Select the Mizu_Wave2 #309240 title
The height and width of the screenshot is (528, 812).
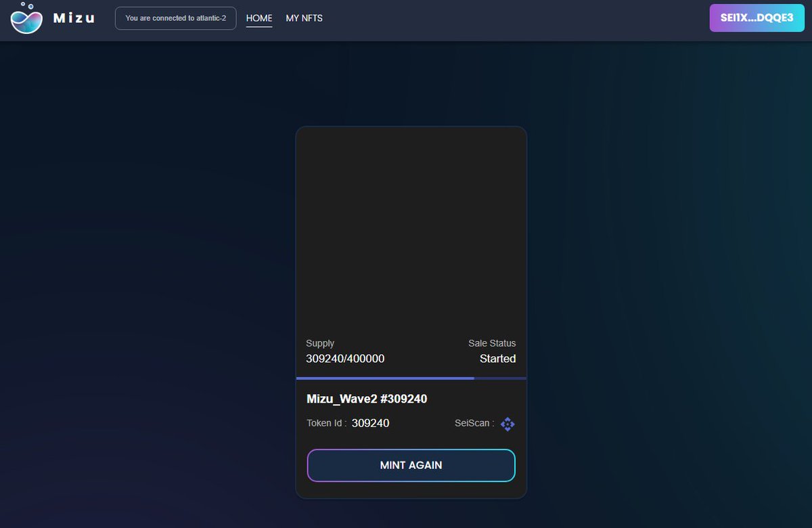[367, 399]
